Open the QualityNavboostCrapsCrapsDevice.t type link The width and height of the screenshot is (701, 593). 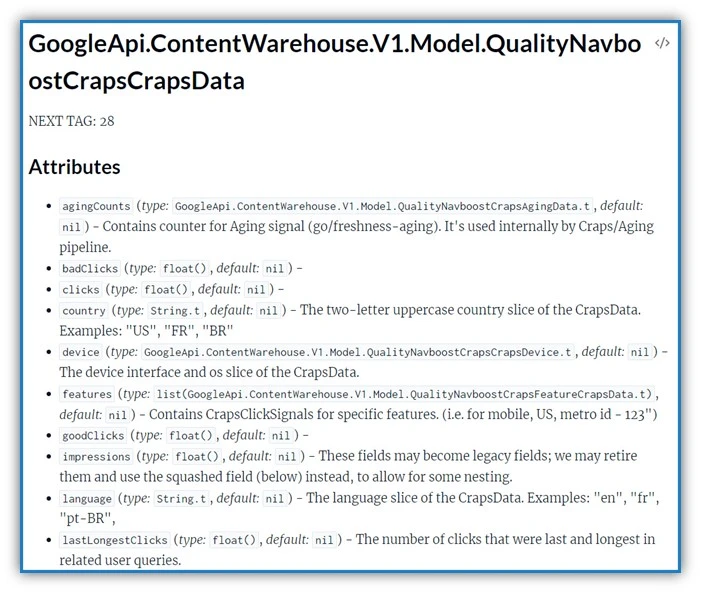358,353
